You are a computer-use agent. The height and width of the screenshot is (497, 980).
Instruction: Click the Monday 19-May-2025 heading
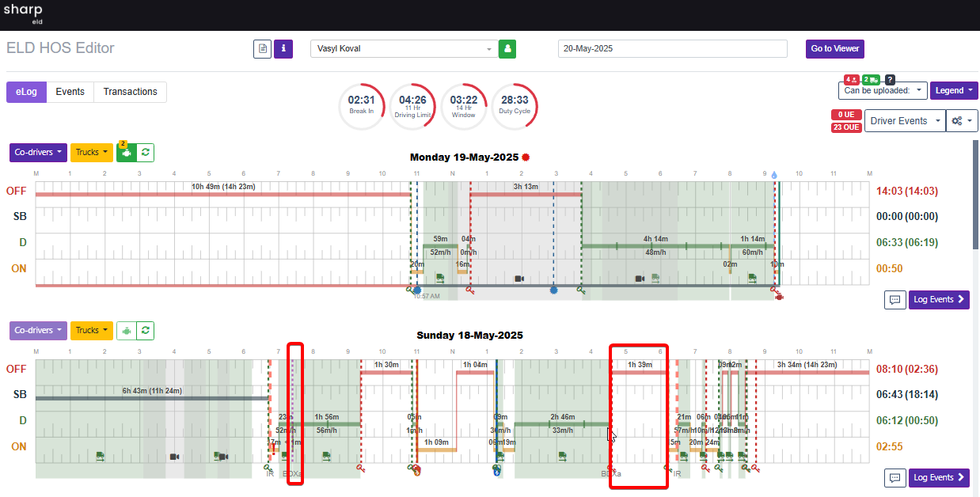click(x=464, y=157)
